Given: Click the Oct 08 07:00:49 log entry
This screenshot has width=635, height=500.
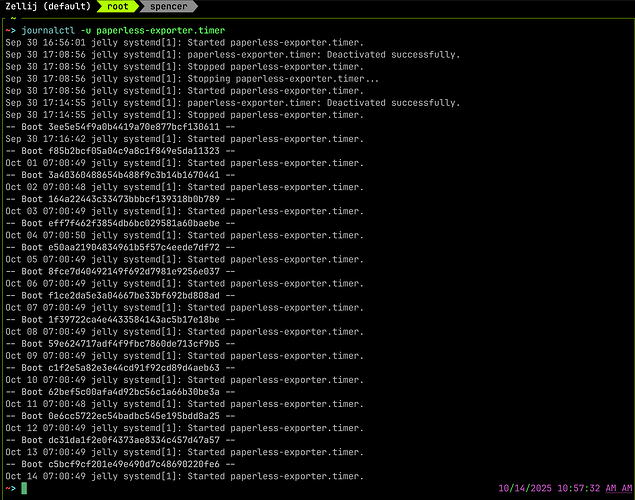Looking at the screenshot, I should pyautogui.click(x=184, y=331).
